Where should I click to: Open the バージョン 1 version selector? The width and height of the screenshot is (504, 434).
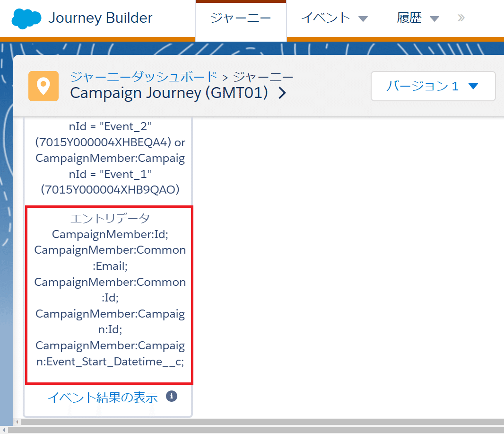pyautogui.click(x=433, y=86)
